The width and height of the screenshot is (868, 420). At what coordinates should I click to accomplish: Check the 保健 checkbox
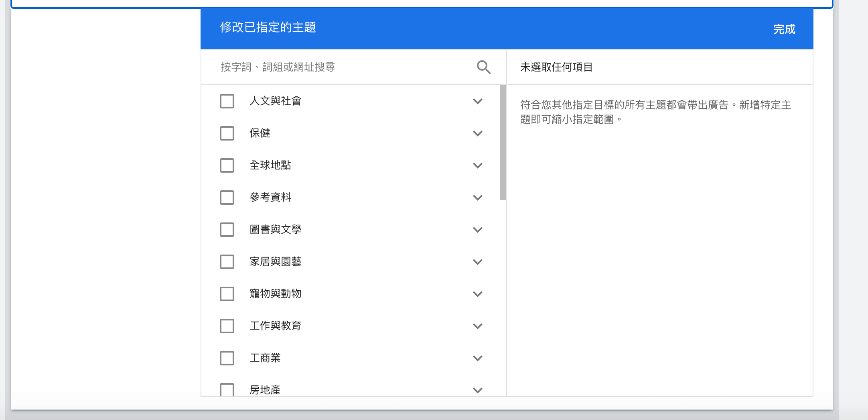227,133
